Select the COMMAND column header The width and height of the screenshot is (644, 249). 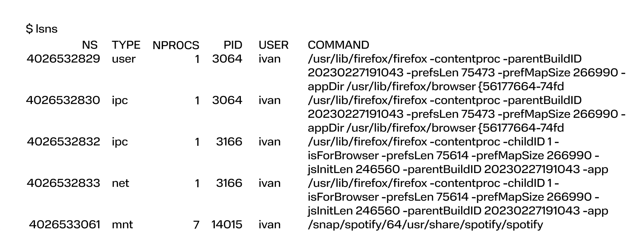coord(339,45)
